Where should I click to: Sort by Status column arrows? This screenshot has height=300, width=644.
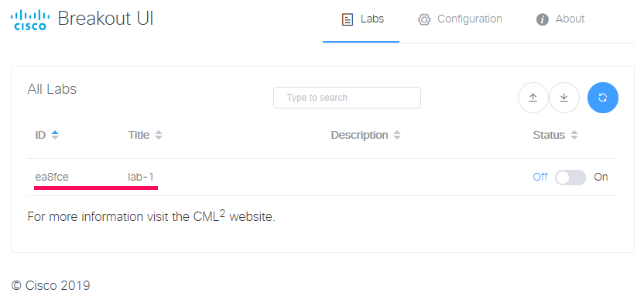[x=574, y=135]
